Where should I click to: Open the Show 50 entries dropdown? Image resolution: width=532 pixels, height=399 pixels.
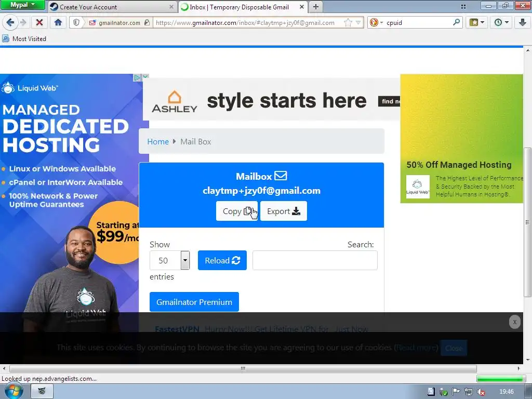click(170, 260)
